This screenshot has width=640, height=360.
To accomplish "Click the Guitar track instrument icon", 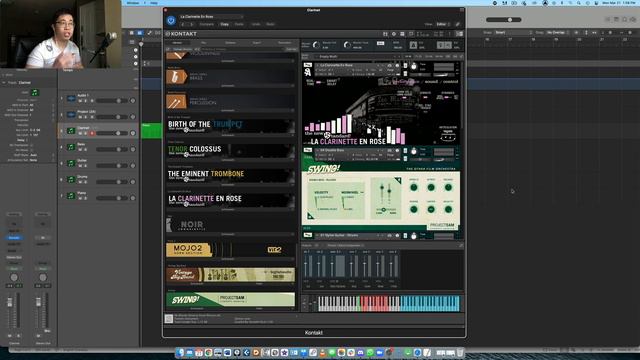I will (x=71, y=163).
